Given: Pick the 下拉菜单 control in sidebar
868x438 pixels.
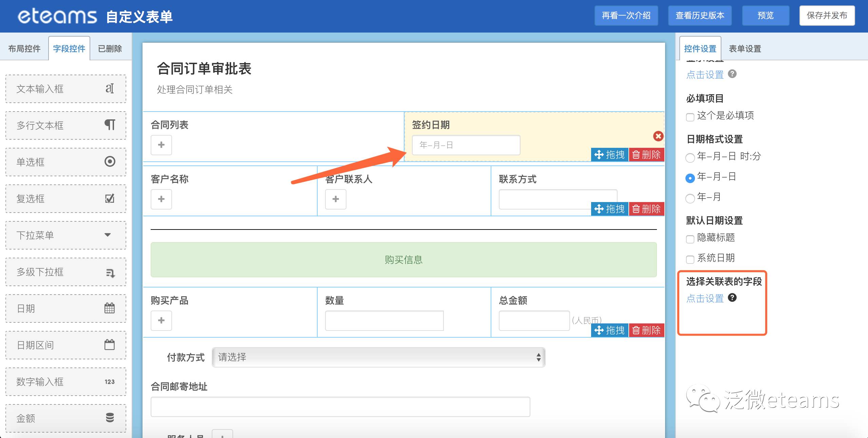Looking at the screenshot, I should [66, 235].
